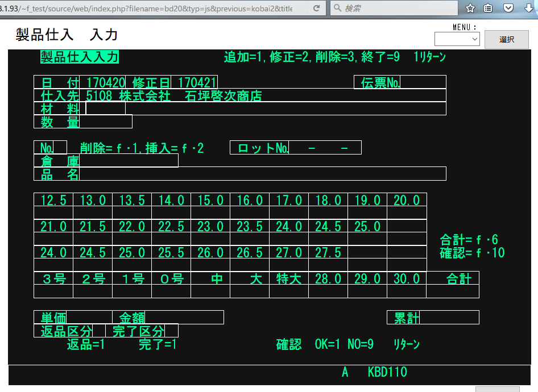Select the 金額 input field
Viewport: 538px width, 392px height.
(184, 318)
